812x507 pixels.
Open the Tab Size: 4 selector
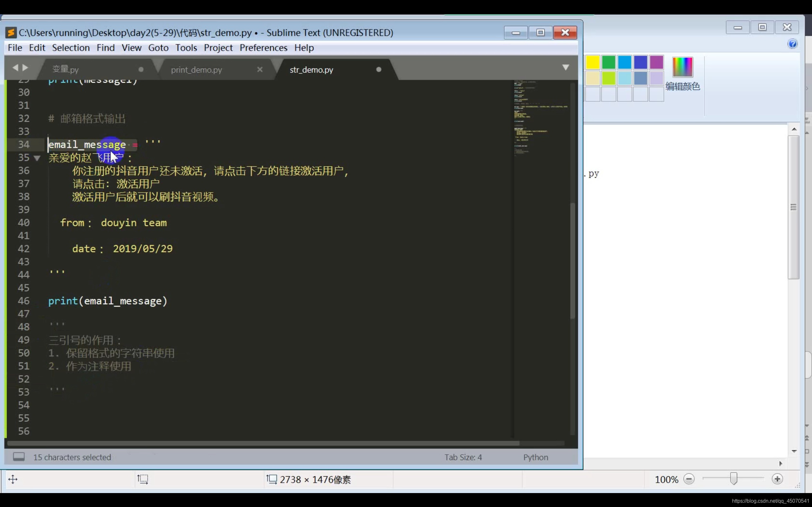(x=463, y=457)
